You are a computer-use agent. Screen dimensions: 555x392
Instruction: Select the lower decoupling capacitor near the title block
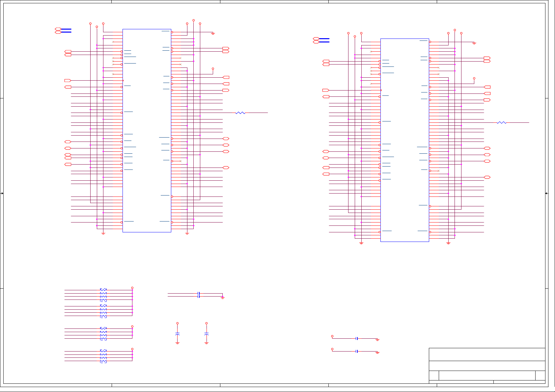coord(357,351)
